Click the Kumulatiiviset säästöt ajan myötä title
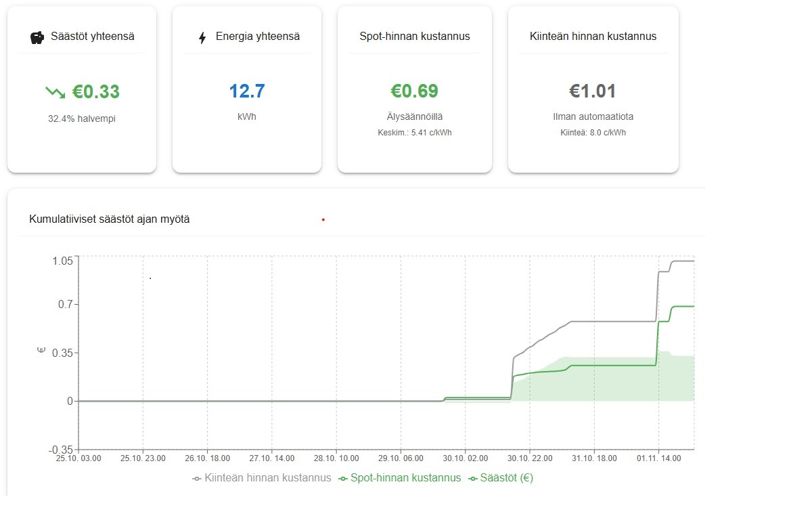812x518 pixels. [110, 219]
